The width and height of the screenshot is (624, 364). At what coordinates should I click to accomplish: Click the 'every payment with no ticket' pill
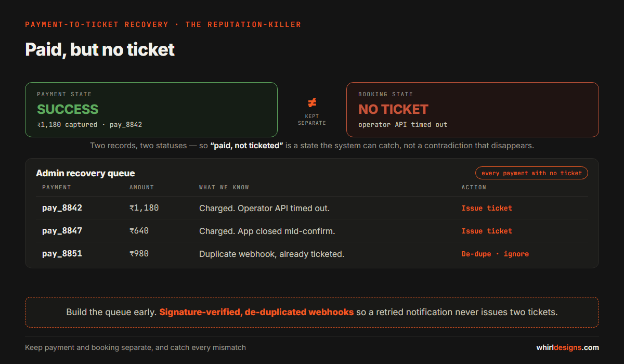531,173
